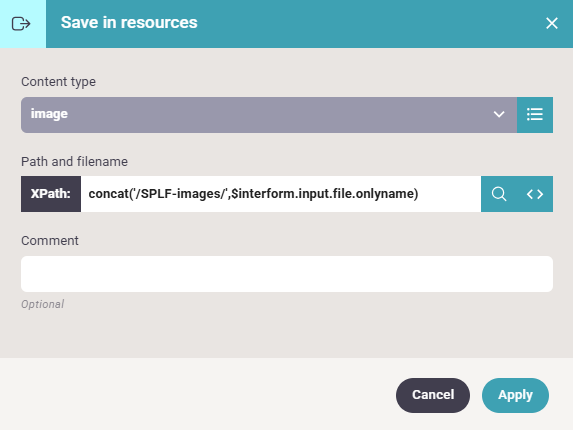Viewport: 573px width, 430px height.
Task: Click the XPath: mode badge
Action: point(51,194)
